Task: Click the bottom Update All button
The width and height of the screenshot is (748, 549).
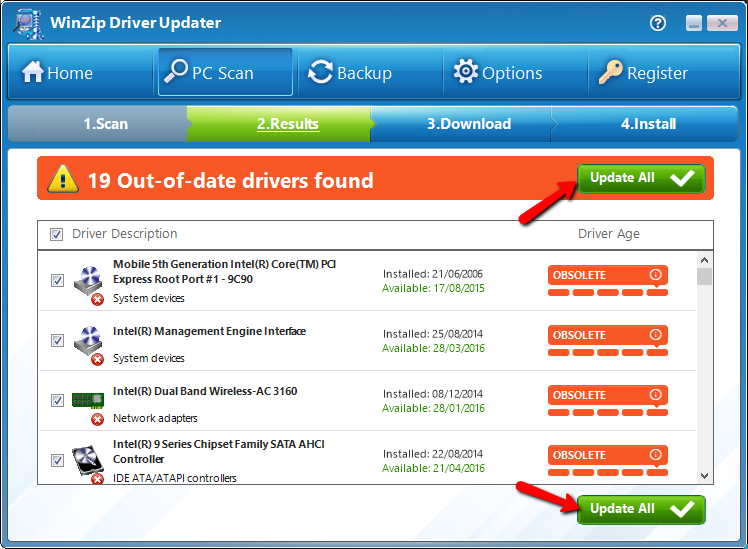Action: [x=641, y=509]
